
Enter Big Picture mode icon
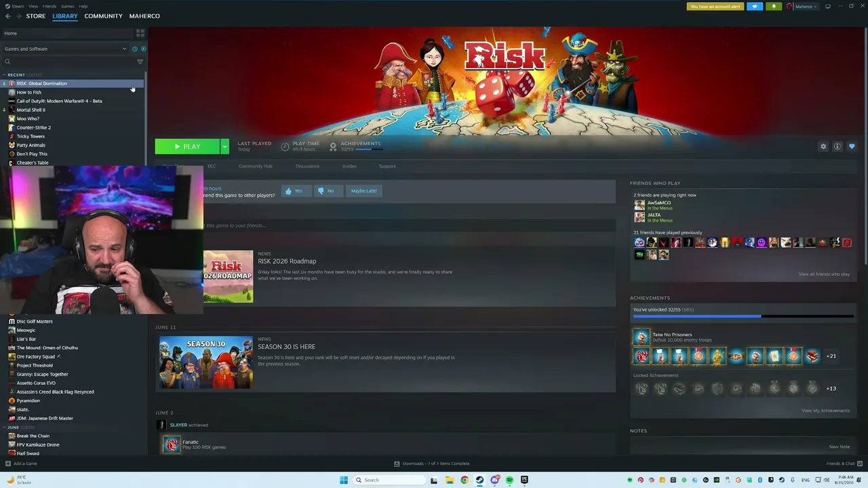(827, 7)
